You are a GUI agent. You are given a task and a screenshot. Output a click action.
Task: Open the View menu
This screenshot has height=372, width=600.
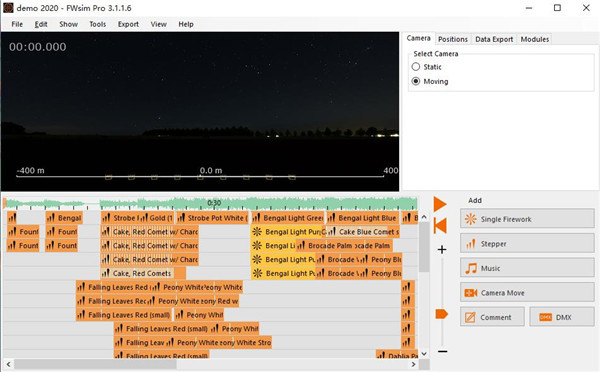tap(158, 24)
